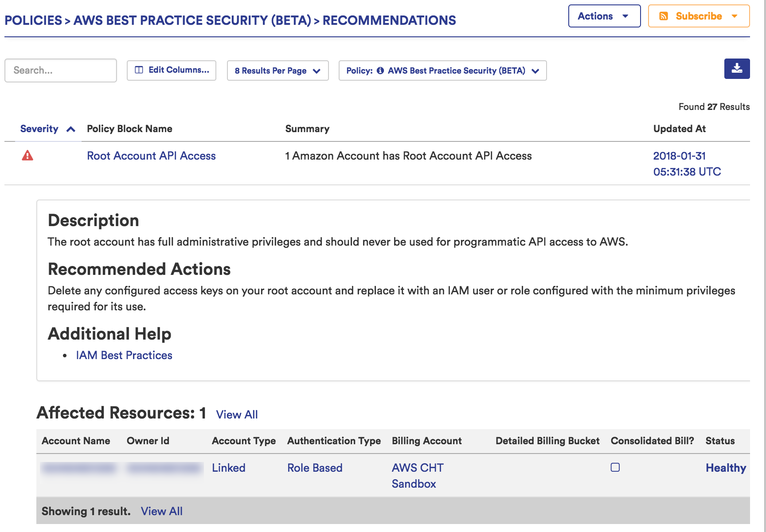766x532 pixels.
Task: Click the download export icon button
Action: tap(737, 69)
